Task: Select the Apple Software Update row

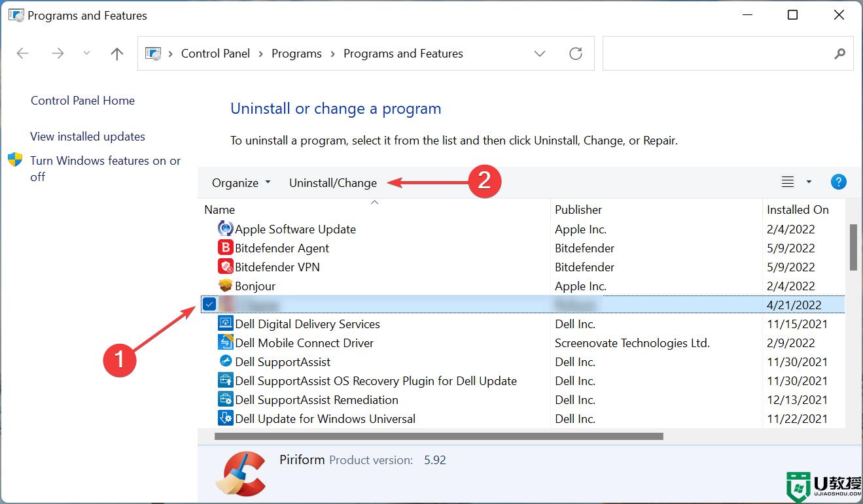Action: [x=521, y=229]
